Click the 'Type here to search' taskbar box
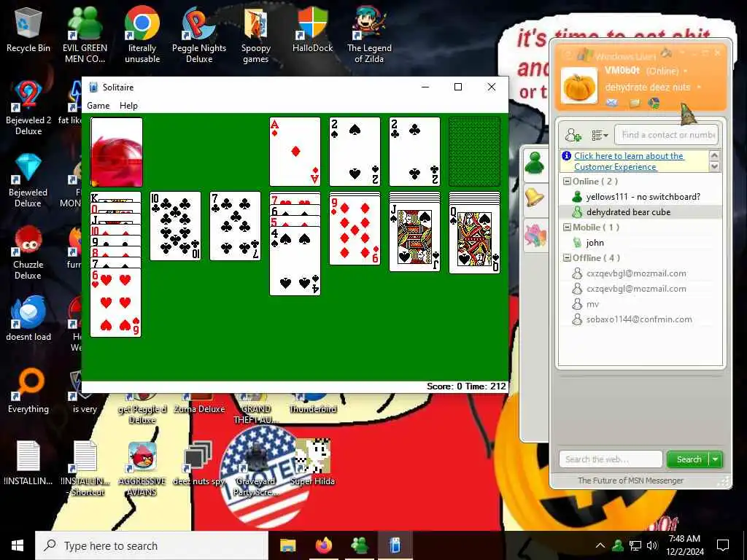747x560 pixels. pyautogui.click(x=152, y=545)
